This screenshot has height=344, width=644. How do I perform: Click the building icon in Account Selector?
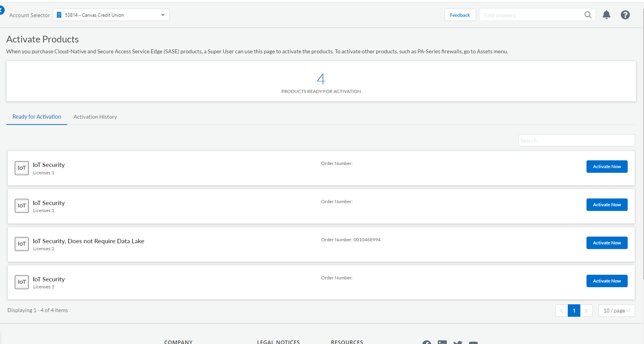pyautogui.click(x=59, y=15)
